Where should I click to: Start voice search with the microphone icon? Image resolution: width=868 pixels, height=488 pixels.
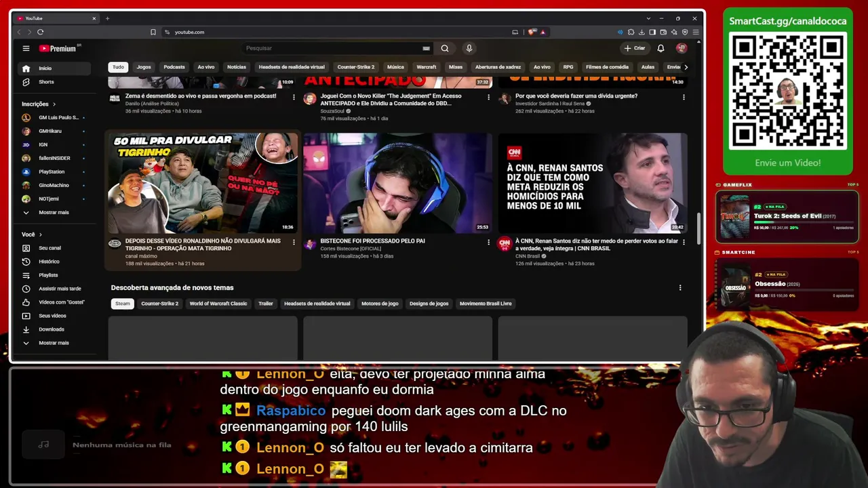469,48
